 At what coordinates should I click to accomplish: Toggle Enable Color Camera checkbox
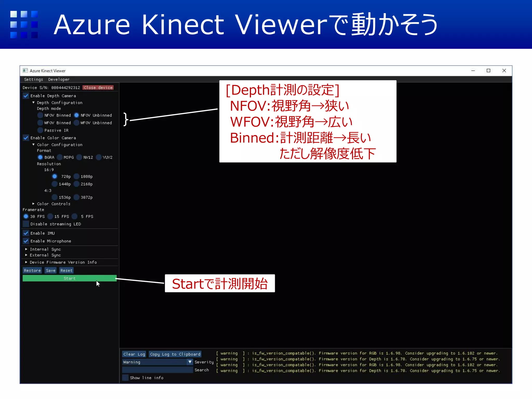(26, 138)
